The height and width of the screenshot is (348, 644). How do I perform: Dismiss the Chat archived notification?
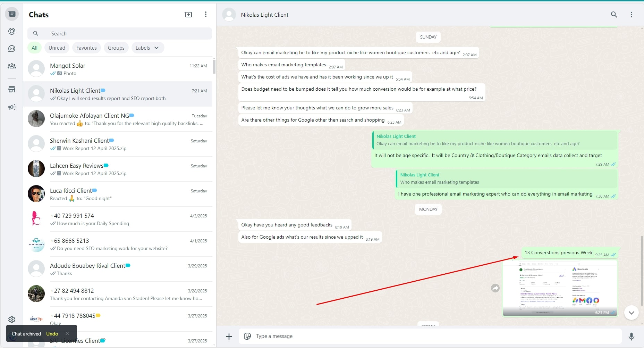tap(67, 333)
